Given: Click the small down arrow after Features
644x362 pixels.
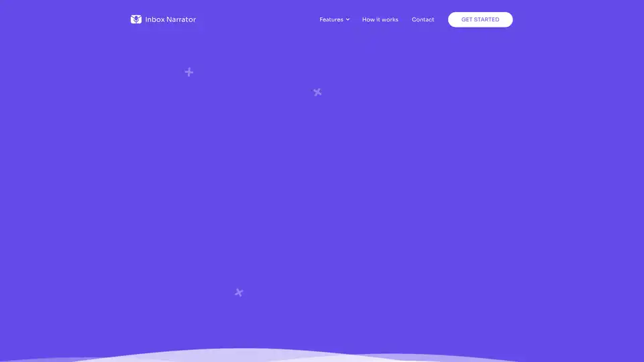Looking at the screenshot, I should point(347,20).
